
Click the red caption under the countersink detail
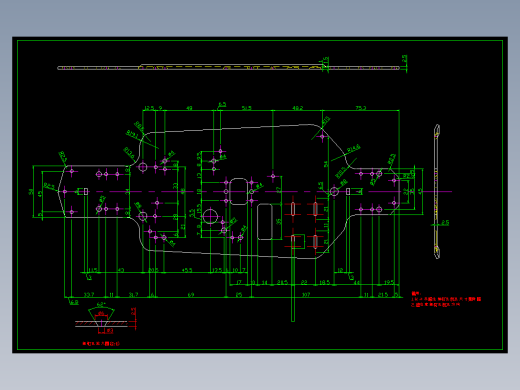(101, 343)
